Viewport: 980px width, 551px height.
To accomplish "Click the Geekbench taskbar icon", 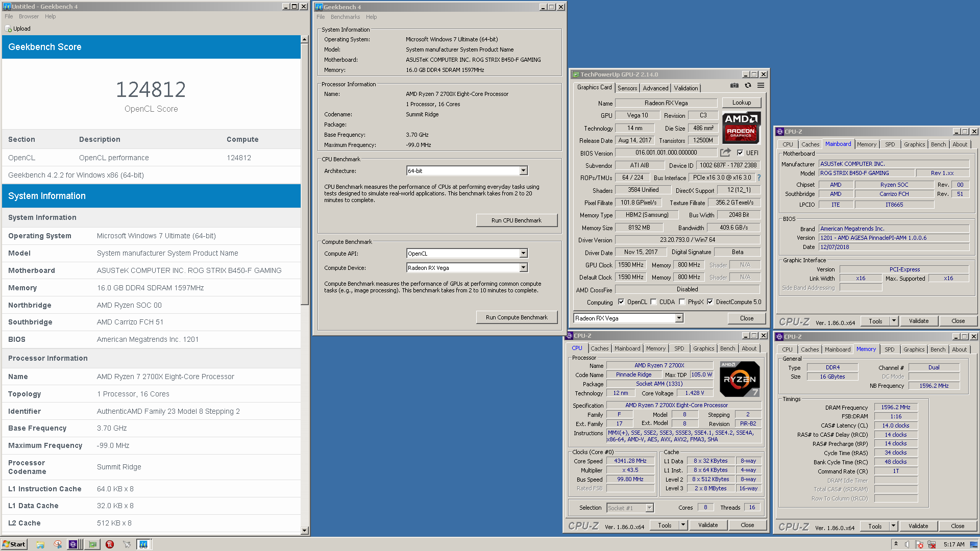I will [x=143, y=544].
